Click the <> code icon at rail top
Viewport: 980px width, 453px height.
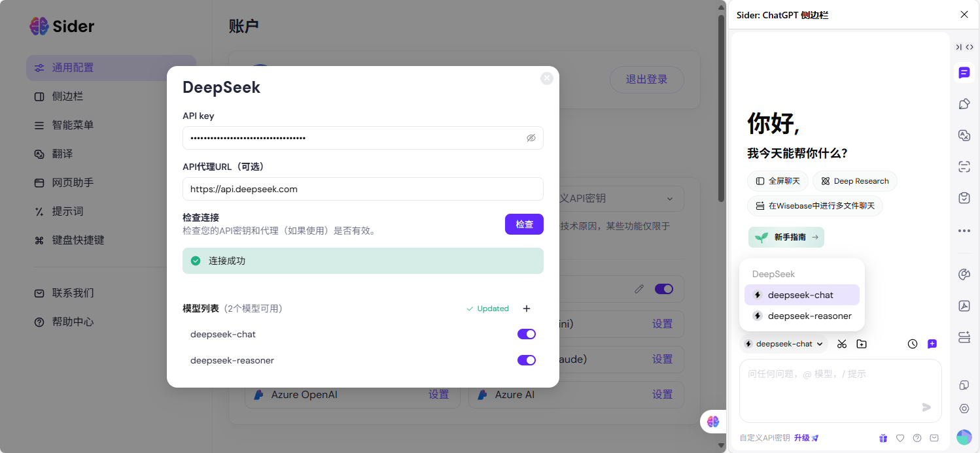coord(970,47)
